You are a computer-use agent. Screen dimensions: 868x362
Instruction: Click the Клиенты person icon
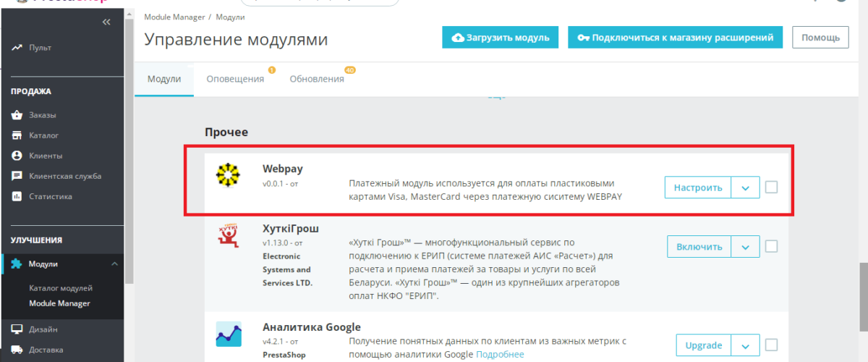[x=17, y=156]
